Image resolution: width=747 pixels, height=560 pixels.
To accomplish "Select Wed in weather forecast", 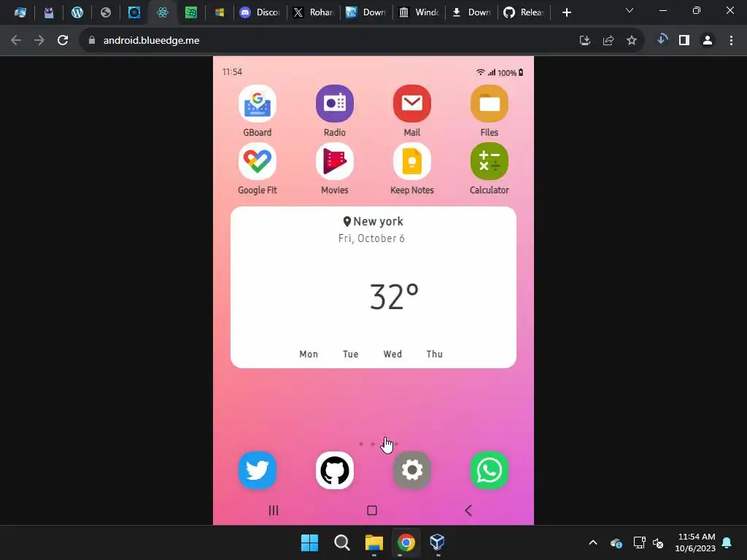I will coord(392,354).
